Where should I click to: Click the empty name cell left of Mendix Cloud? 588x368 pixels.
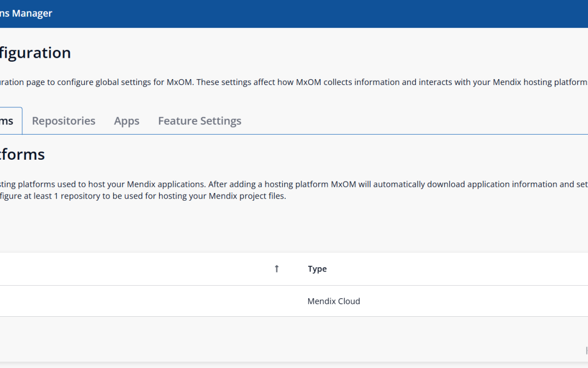click(136, 301)
